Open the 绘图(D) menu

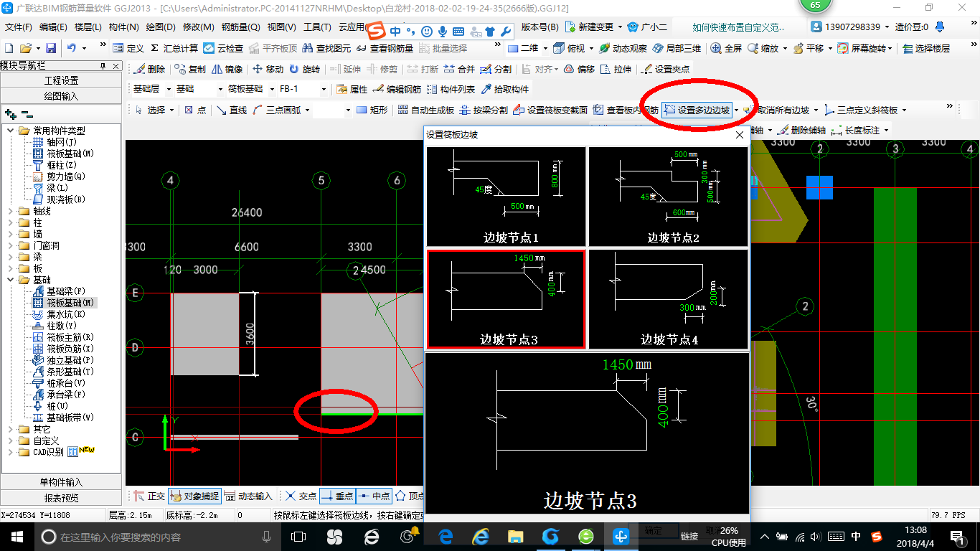click(160, 27)
